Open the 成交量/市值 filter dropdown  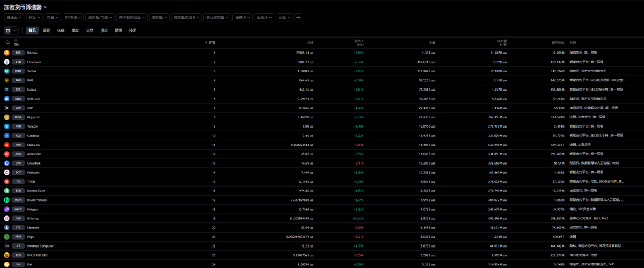[100, 18]
